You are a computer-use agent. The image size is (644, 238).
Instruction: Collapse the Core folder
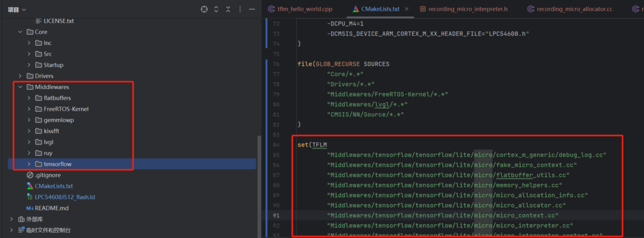click(x=20, y=32)
